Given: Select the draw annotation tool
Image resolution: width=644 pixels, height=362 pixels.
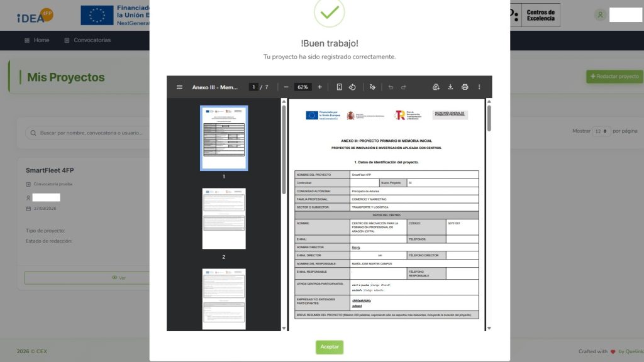Looking at the screenshot, I should (372, 87).
